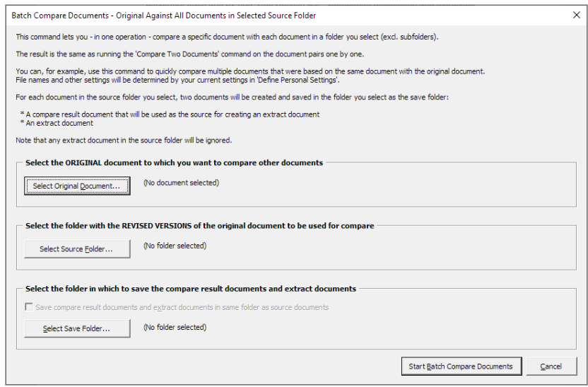This screenshot has height=387, width=588.
Task: Click the 'A compare result document' bullet line
Action: [x=170, y=114]
